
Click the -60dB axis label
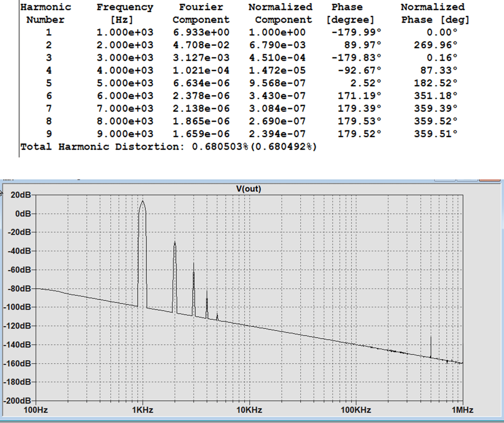(19, 270)
